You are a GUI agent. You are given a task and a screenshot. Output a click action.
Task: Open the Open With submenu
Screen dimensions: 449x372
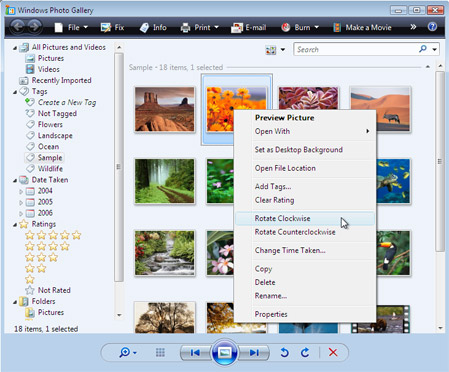305,131
